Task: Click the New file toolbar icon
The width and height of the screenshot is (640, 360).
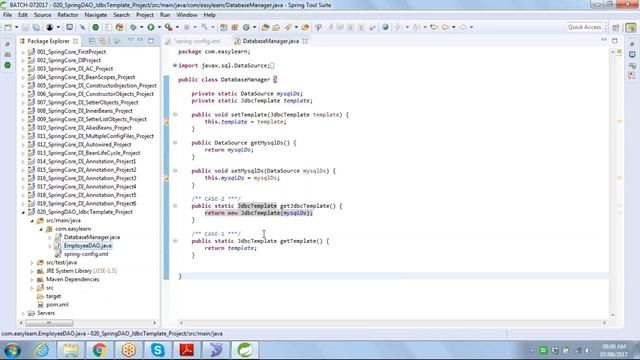Action: point(8,27)
